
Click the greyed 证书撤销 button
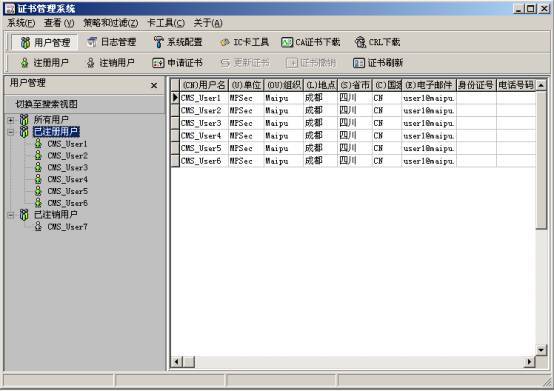click(311, 63)
